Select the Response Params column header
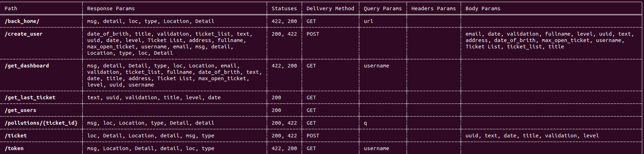Screen dimensions: 644x154 (111, 8)
